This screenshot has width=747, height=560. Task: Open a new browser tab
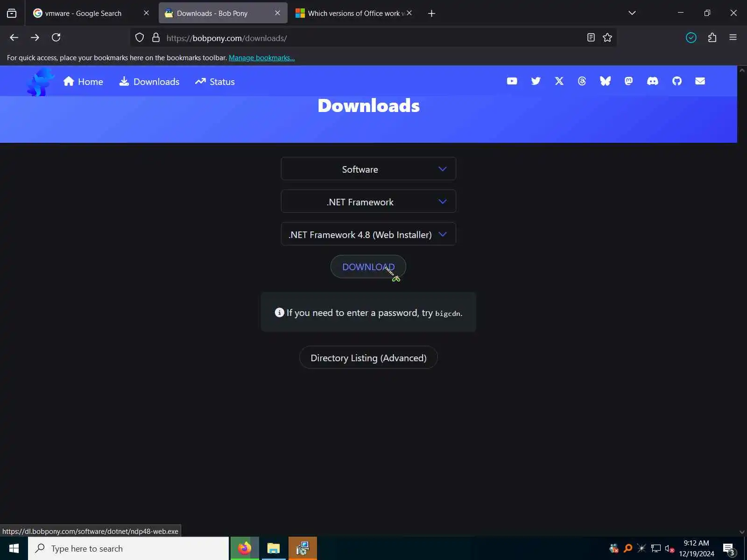pyautogui.click(x=431, y=14)
